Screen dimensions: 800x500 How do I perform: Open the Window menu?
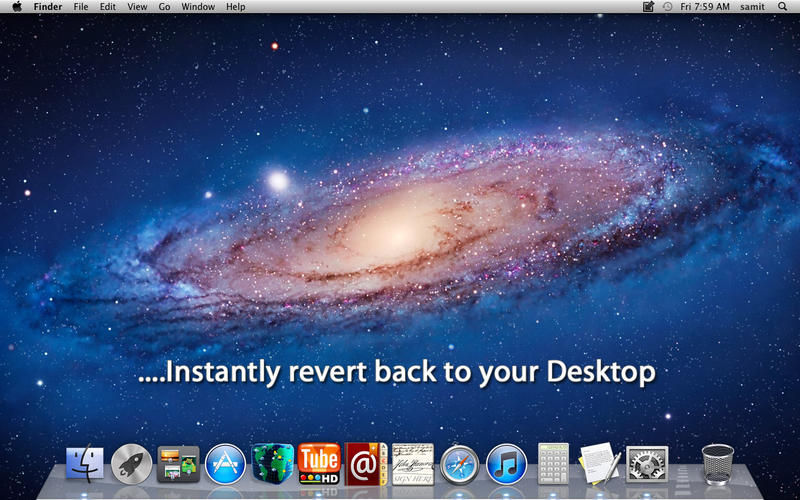pyautogui.click(x=198, y=7)
